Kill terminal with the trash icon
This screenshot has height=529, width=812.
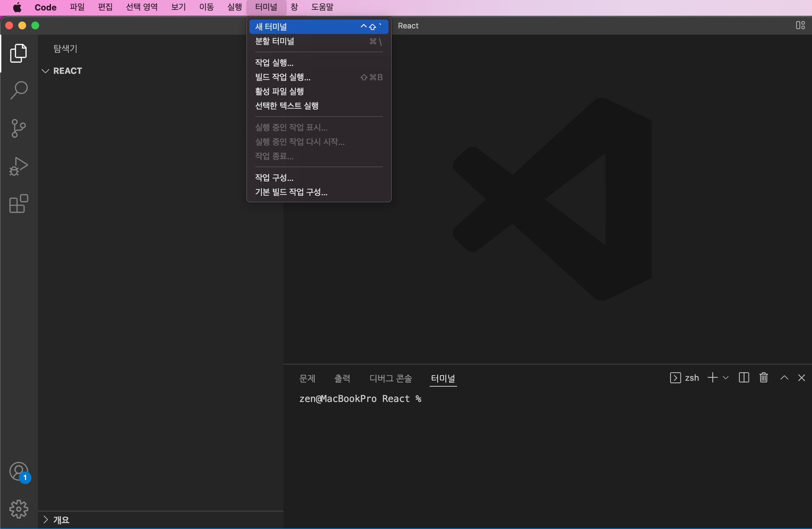pyautogui.click(x=764, y=377)
